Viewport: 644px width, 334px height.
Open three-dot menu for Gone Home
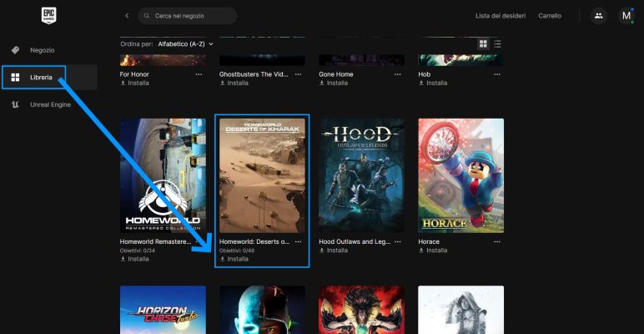pos(397,73)
